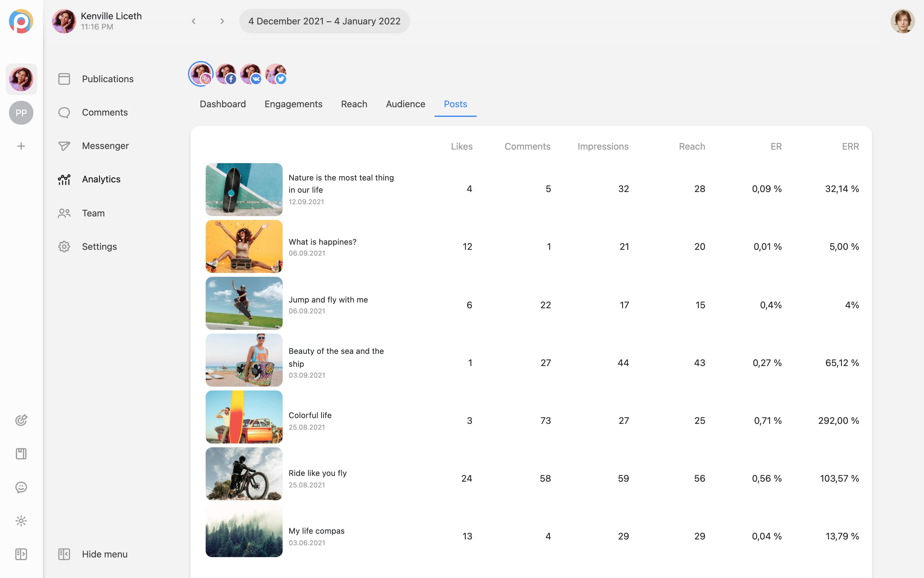Sort by Reach column header
The image size is (924, 578).
point(692,146)
